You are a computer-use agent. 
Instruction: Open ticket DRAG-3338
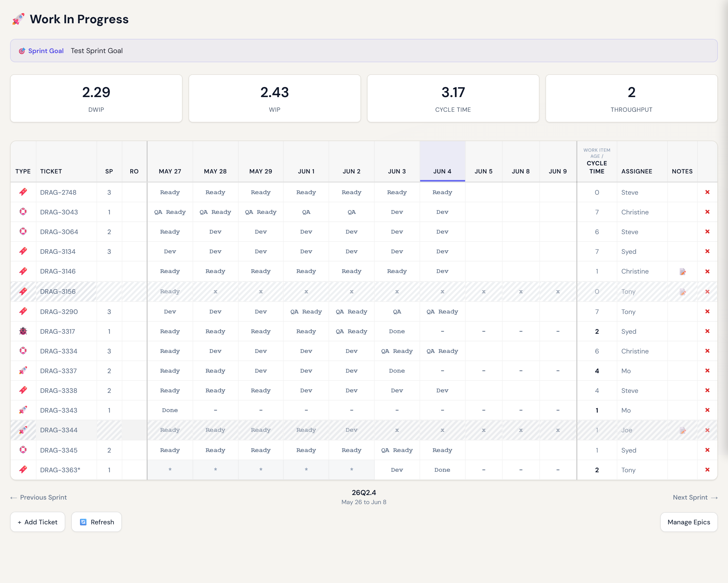tap(59, 390)
